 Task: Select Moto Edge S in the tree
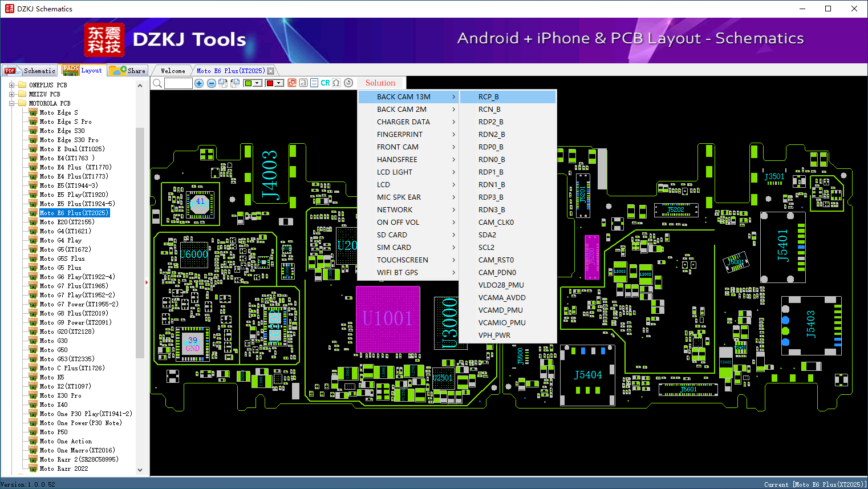(x=58, y=112)
